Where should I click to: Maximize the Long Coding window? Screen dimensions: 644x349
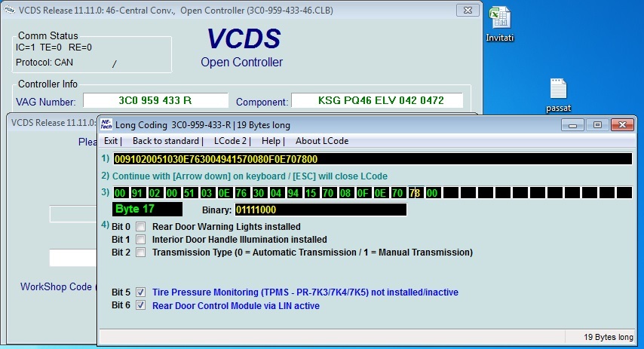tap(597, 124)
